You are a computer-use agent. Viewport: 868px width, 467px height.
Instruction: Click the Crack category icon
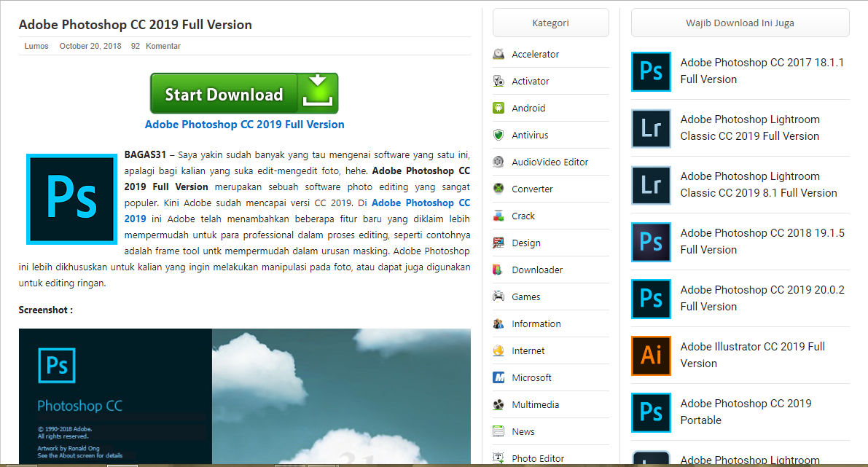[498, 216]
